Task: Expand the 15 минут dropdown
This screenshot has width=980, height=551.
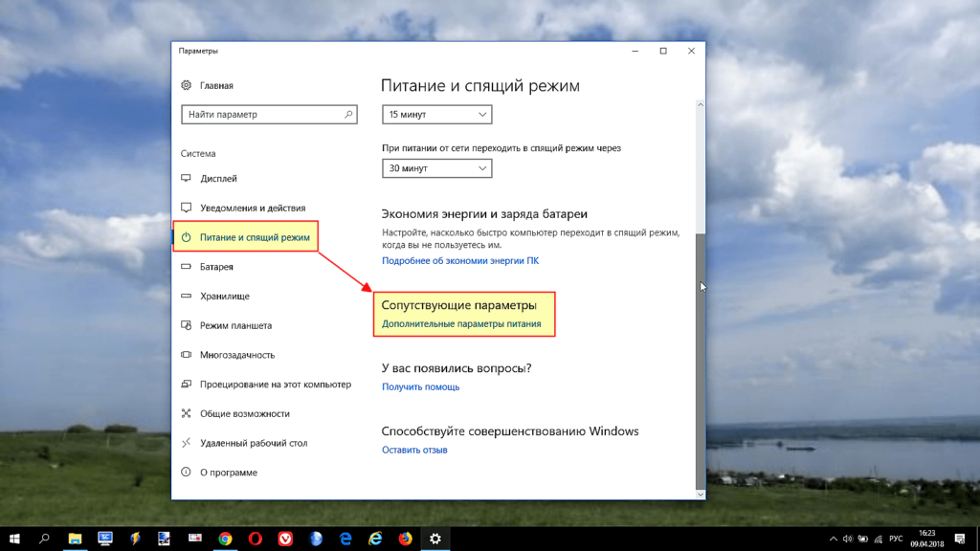Action: [436, 115]
